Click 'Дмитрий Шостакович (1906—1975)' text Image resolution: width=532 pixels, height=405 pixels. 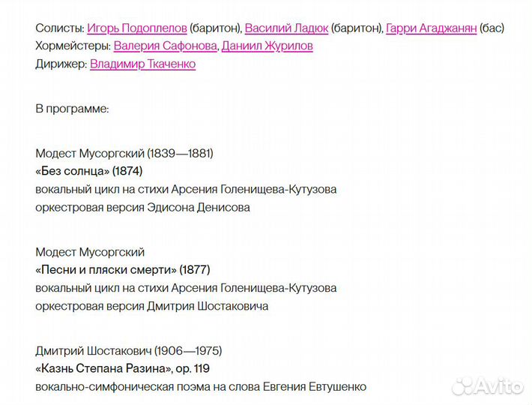[129, 351]
